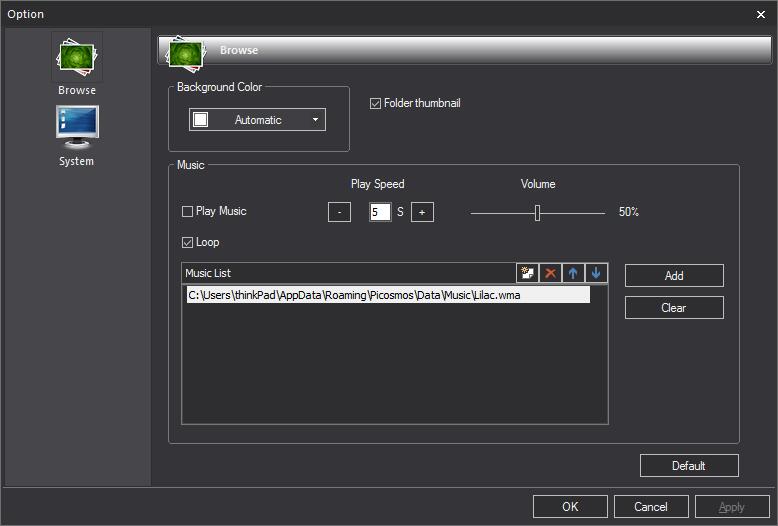Click the Volume slider handle
Screen dimensions: 778x526
538,212
